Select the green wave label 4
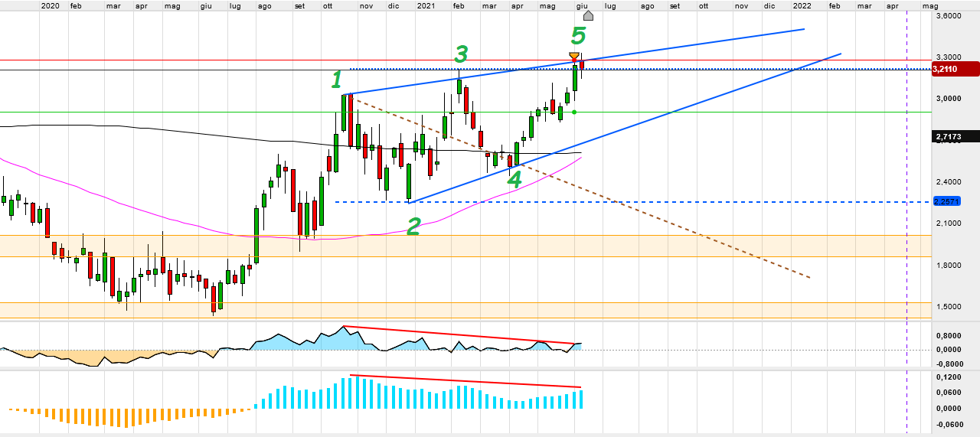The height and width of the screenshot is (437, 980). pyautogui.click(x=514, y=180)
